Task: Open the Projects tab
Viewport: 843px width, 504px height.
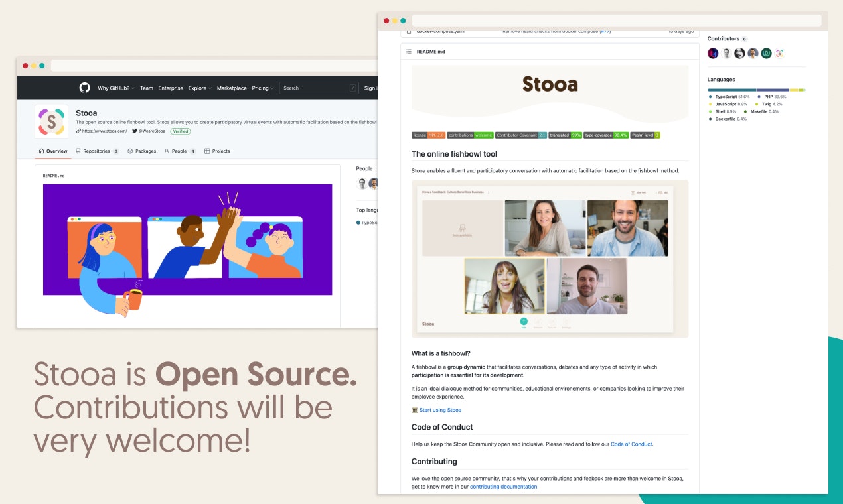Action: [x=217, y=151]
